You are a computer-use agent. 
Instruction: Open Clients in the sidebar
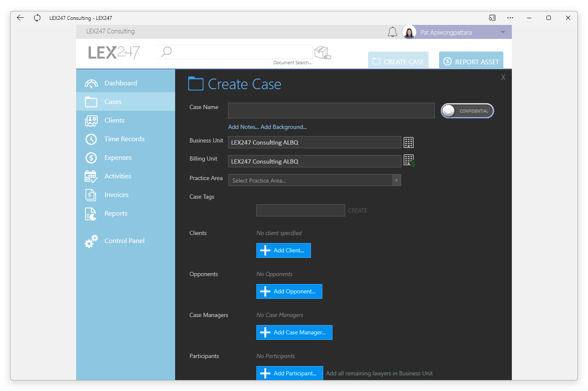click(126, 120)
